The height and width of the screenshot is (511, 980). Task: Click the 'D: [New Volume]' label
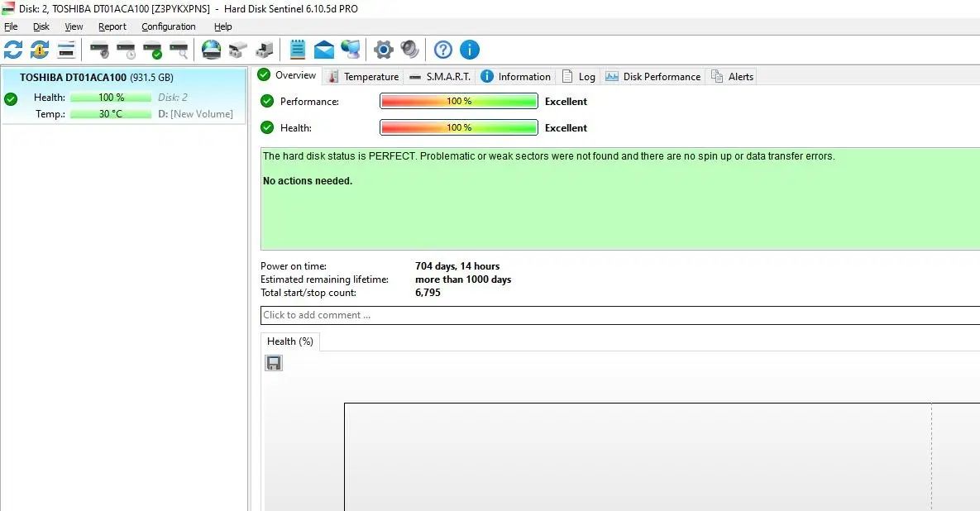(196, 114)
